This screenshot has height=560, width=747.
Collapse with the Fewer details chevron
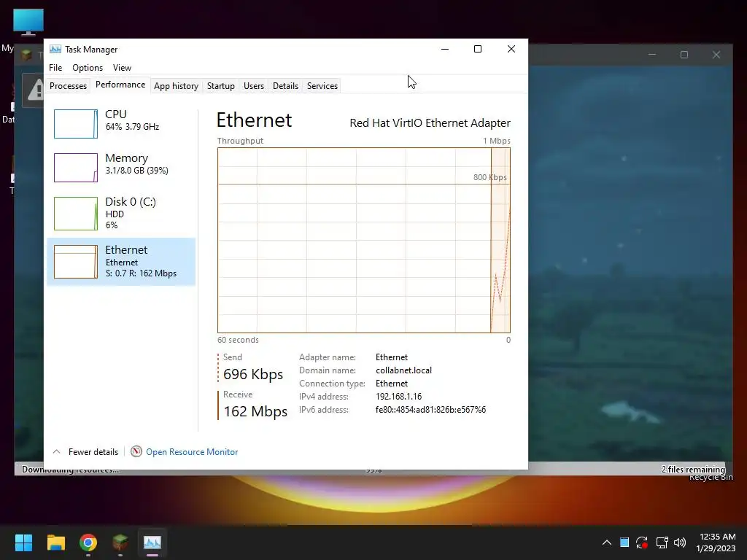[x=56, y=451]
